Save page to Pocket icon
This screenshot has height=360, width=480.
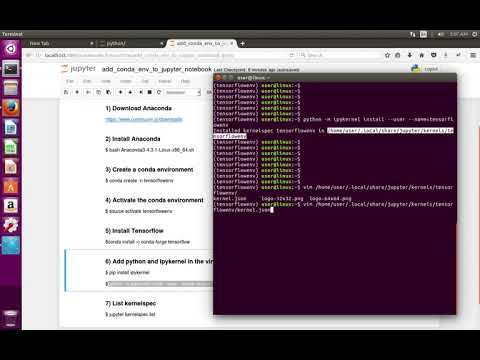click(434, 55)
